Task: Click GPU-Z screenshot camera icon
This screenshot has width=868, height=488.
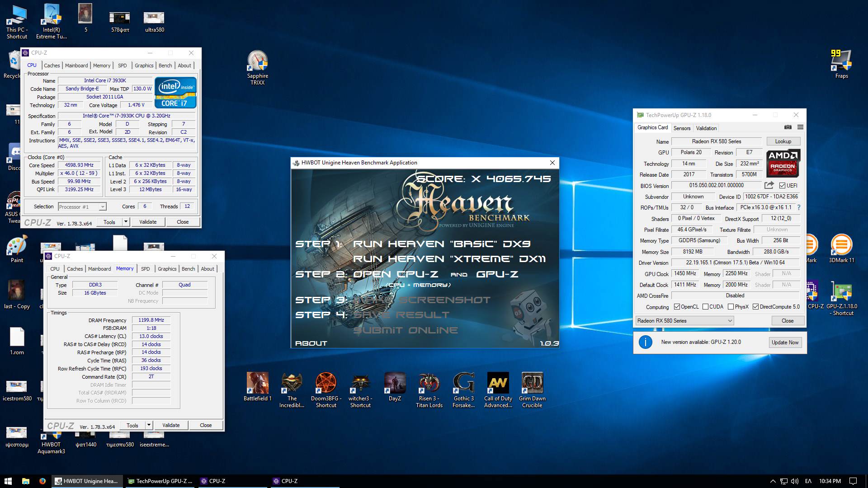Action: click(788, 127)
